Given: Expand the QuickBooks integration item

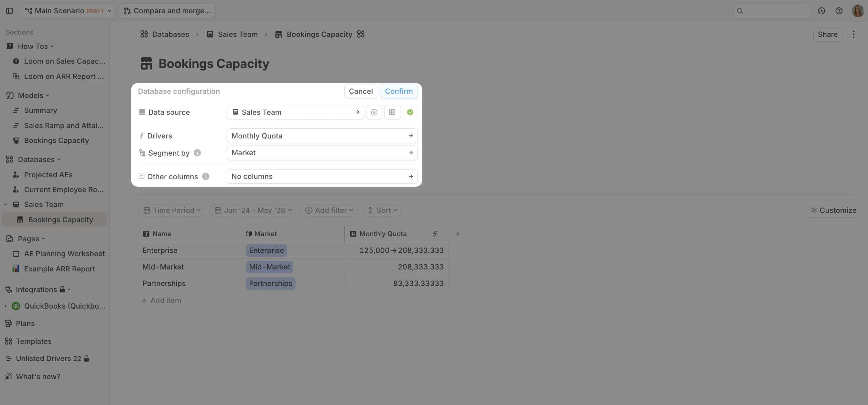Looking at the screenshot, I should pyautogui.click(x=5, y=306).
